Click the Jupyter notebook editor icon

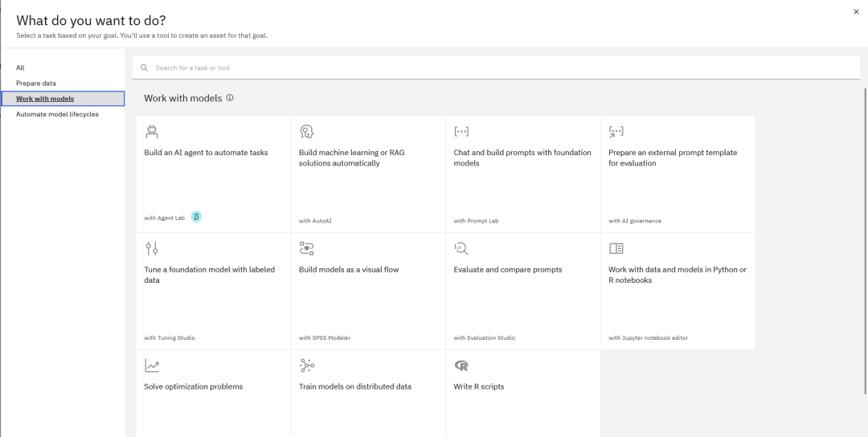616,248
